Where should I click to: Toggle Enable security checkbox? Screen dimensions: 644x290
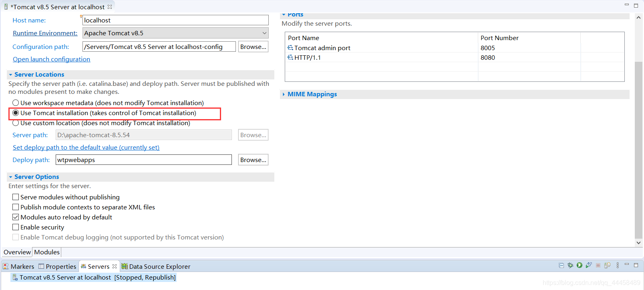[16, 227]
